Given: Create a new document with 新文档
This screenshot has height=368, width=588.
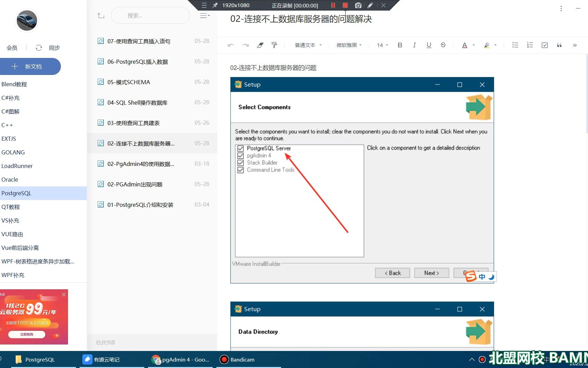Looking at the screenshot, I should tap(30, 66).
